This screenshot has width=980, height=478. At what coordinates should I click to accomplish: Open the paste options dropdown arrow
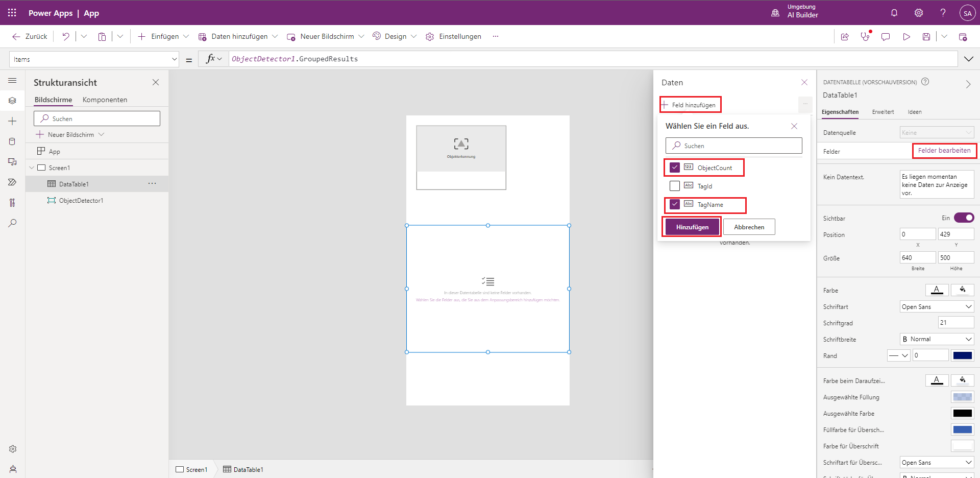[x=120, y=36]
